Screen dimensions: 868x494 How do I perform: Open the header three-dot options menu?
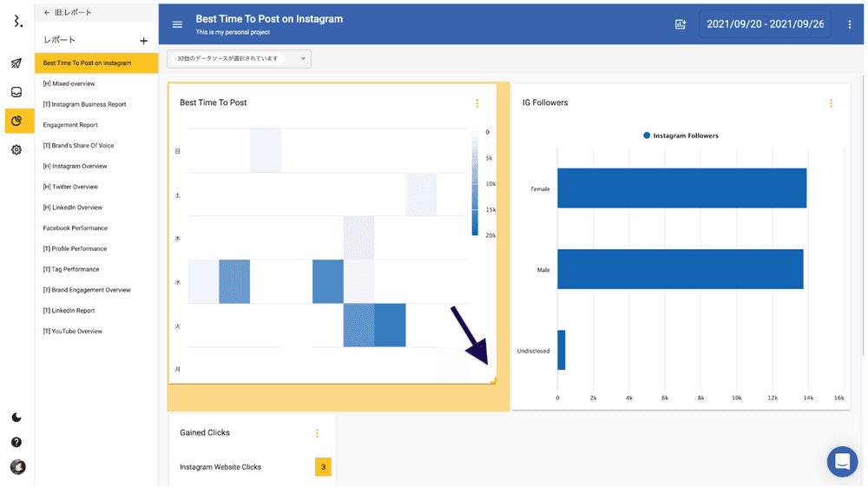click(850, 24)
